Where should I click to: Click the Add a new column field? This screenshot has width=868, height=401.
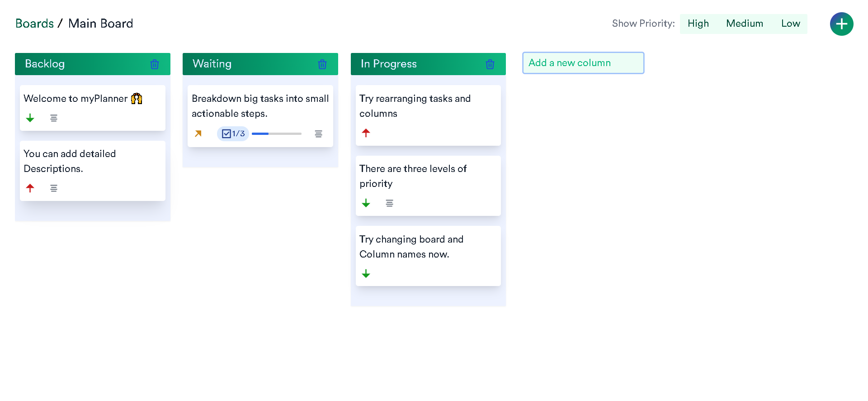click(x=583, y=63)
